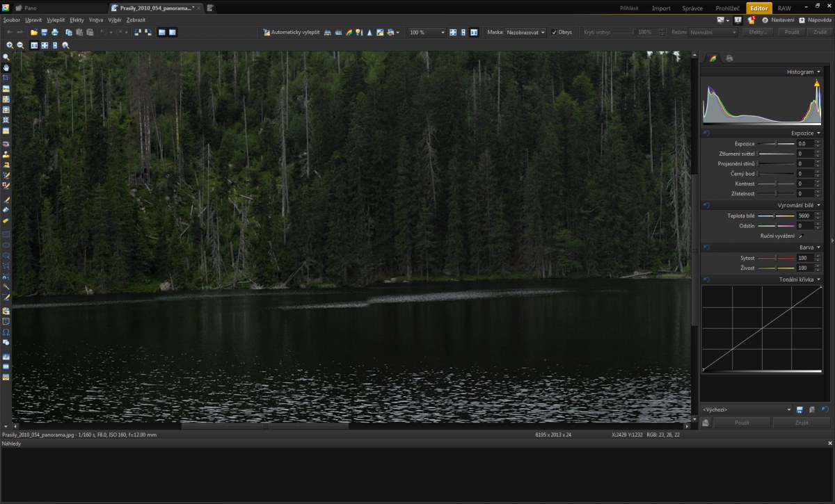835x504 pixels.
Task: Click Automaticky vylepšit in the toolbar
Action: 291,33
